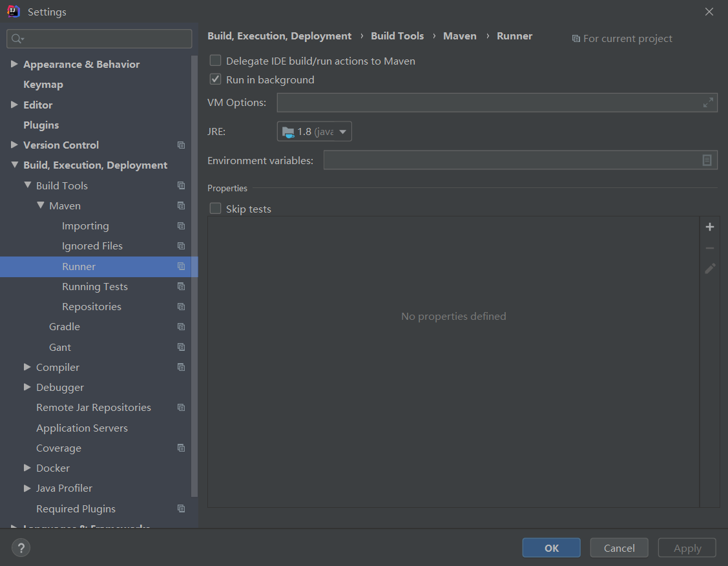The image size is (728, 566).
Task: Open Plugins settings page
Action: [x=41, y=125]
